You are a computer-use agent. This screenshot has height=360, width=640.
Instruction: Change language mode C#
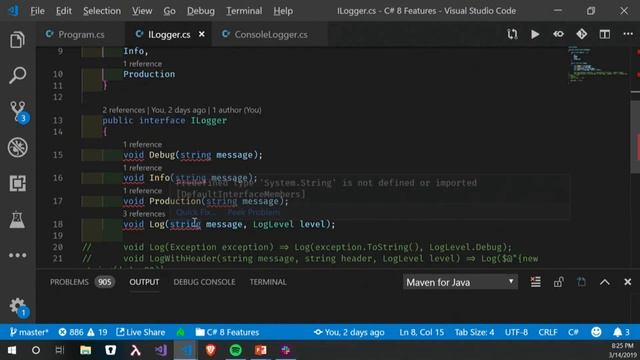point(573,332)
